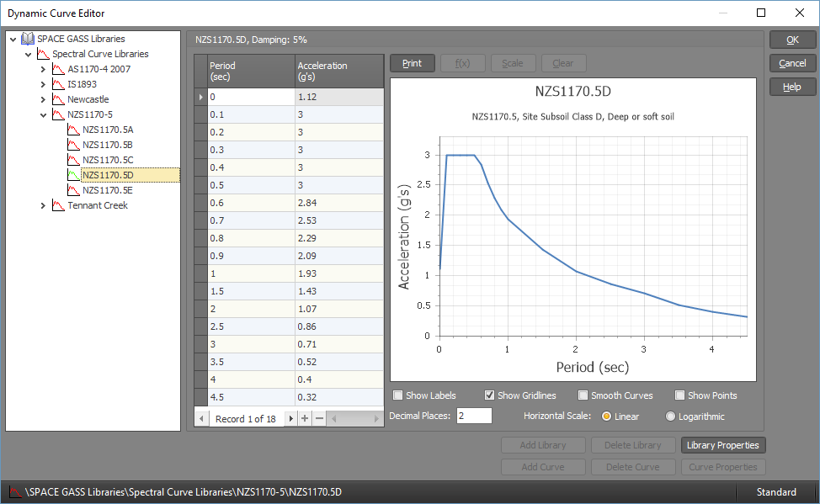Click the Clear button
This screenshot has width=820, height=504.
pyautogui.click(x=563, y=63)
